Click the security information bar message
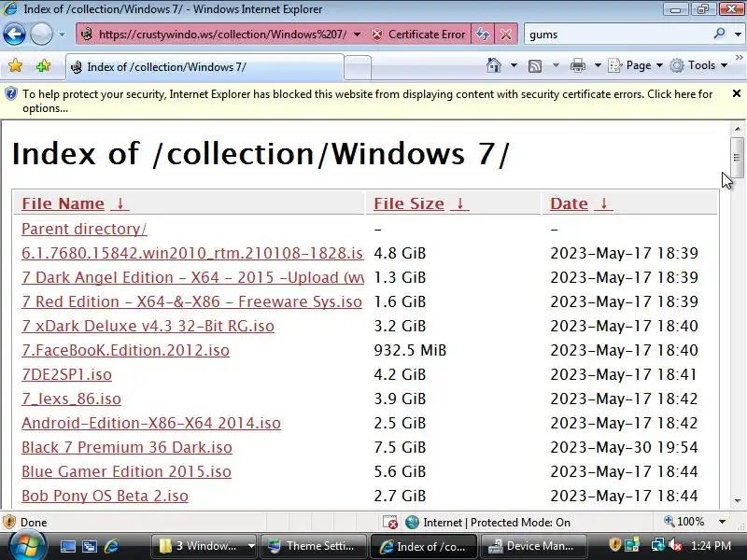 pyautogui.click(x=367, y=101)
